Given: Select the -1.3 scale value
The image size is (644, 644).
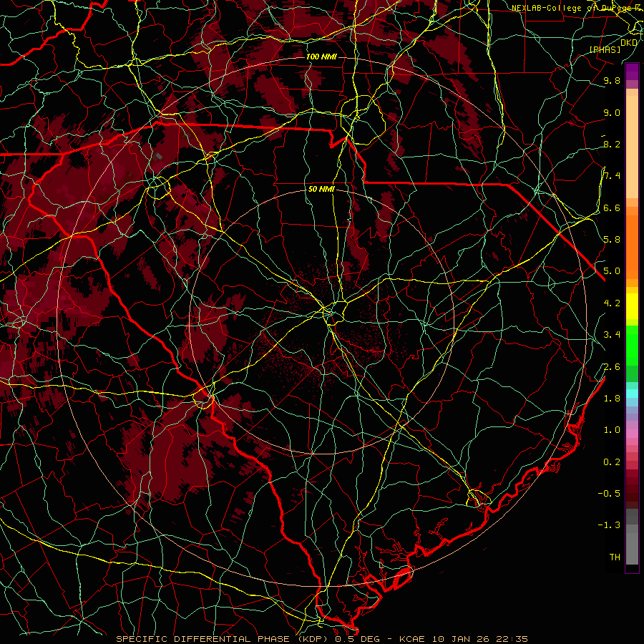Looking at the screenshot, I should tap(609, 525).
